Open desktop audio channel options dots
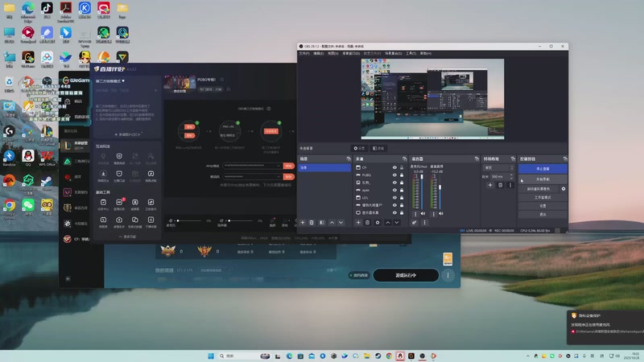Viewport: 644px width, 362px height. click(x=433, y=214)
